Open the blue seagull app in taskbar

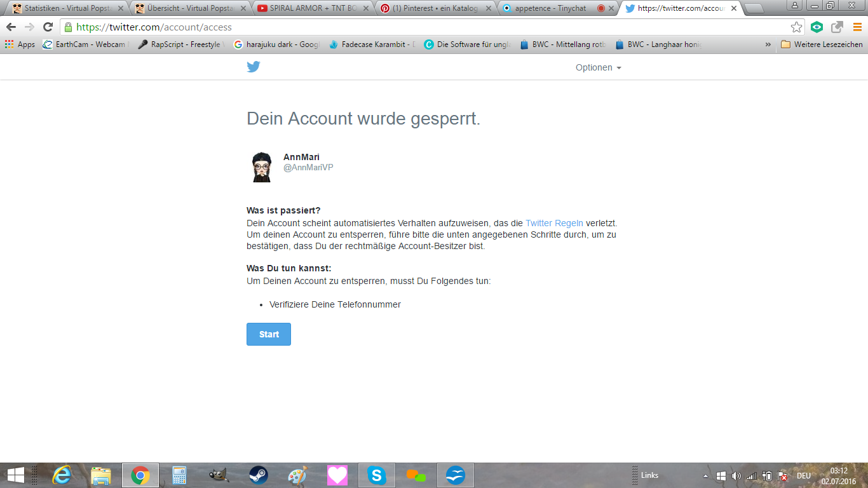tap(456, 475)
